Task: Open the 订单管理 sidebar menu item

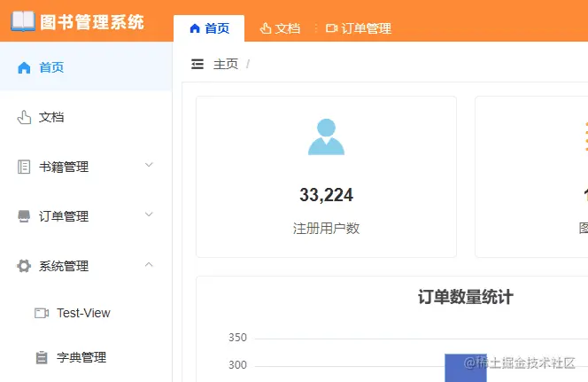Action: (x=86, y=216)
